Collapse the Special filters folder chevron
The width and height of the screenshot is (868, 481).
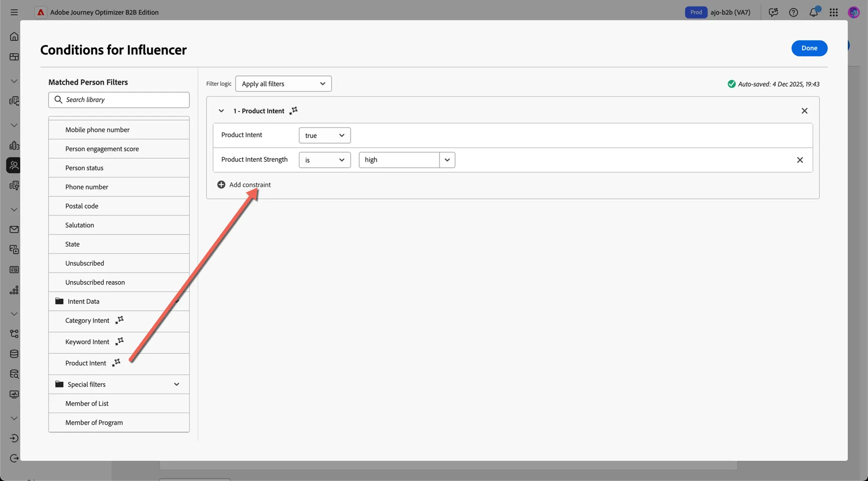pyautogui.click(x=177, y=385)
